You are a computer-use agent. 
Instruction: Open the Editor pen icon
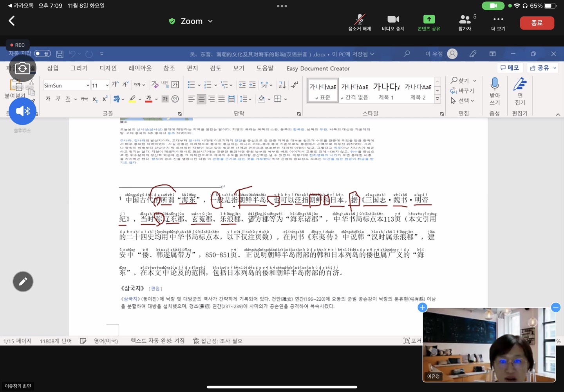click(520, 84)
